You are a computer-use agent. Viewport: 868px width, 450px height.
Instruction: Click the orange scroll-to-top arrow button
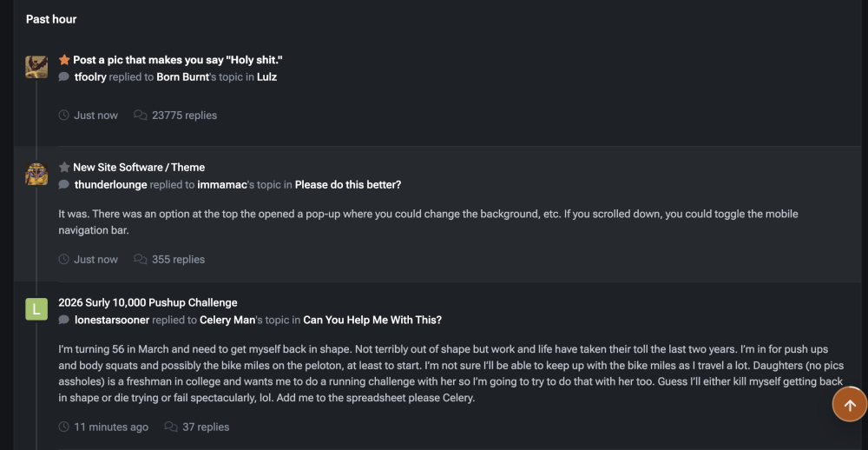tap(850, 405)
